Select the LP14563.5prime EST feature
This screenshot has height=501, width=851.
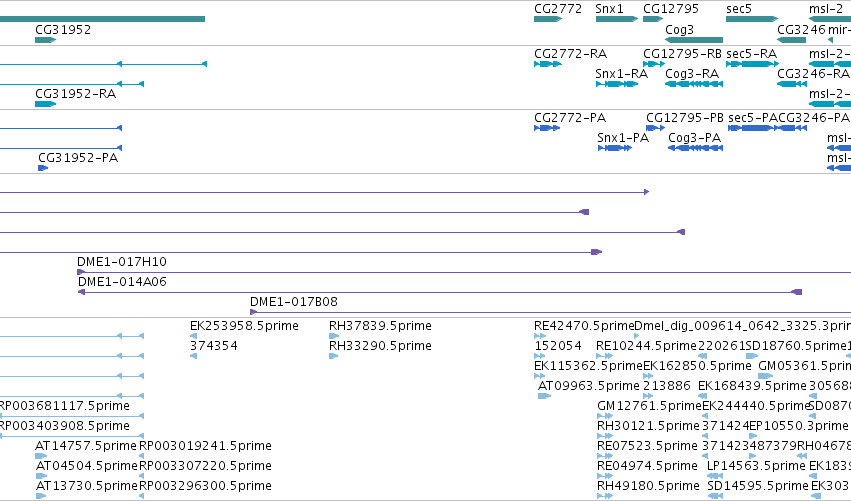pyautogui.click(x=715, y=476)
